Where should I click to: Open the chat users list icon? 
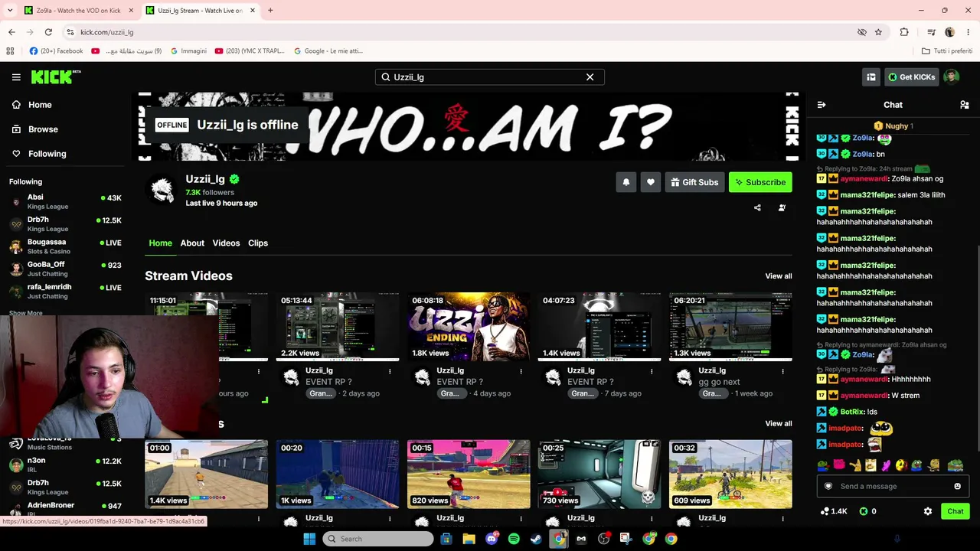coord(965,105)
